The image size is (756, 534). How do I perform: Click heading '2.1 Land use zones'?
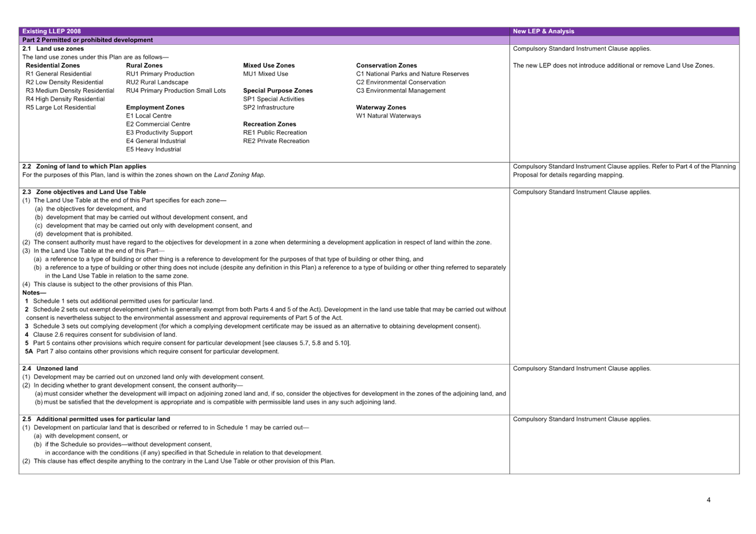(x=53, y=49)
